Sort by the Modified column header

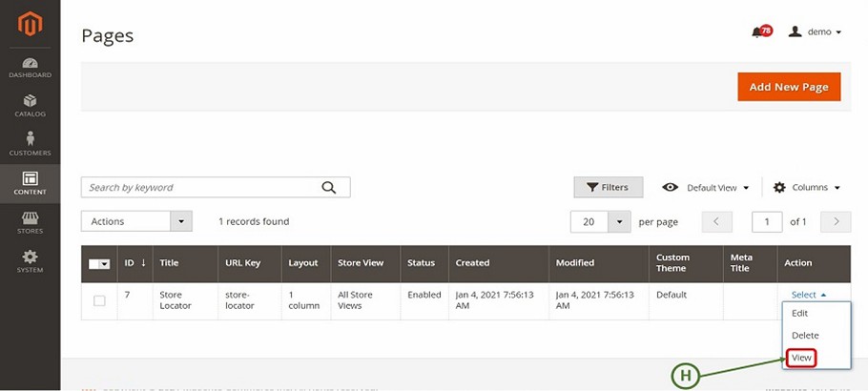click(x=599, y=263)
